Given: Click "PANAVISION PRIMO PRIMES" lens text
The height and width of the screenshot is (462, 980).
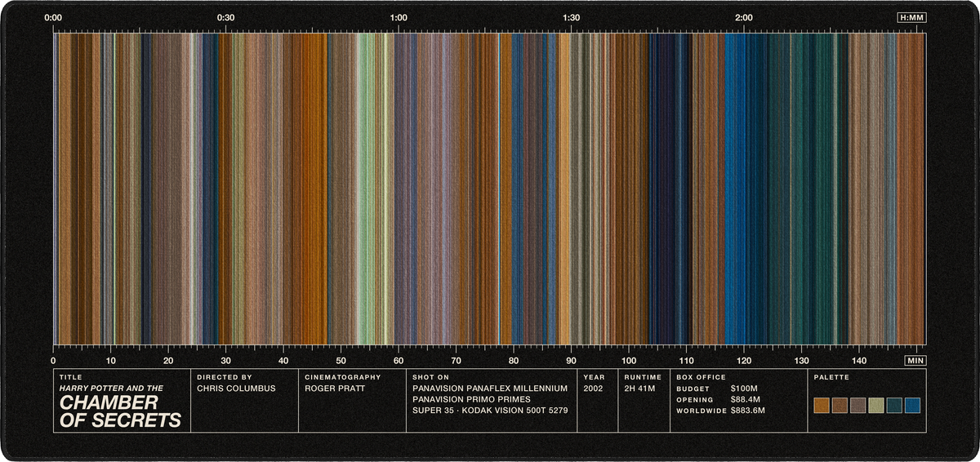Looking at the screenshot, I should [472, 399].
